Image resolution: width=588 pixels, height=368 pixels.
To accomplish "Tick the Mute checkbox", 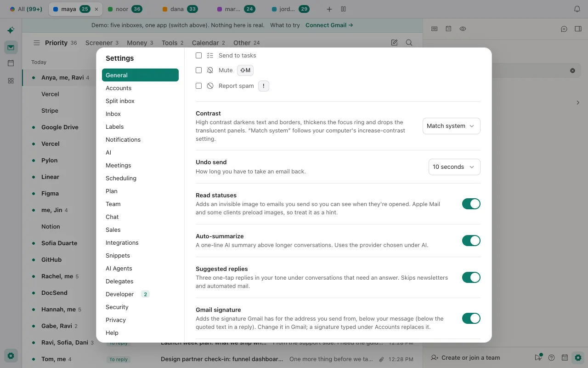I will [x=198, y=70].
